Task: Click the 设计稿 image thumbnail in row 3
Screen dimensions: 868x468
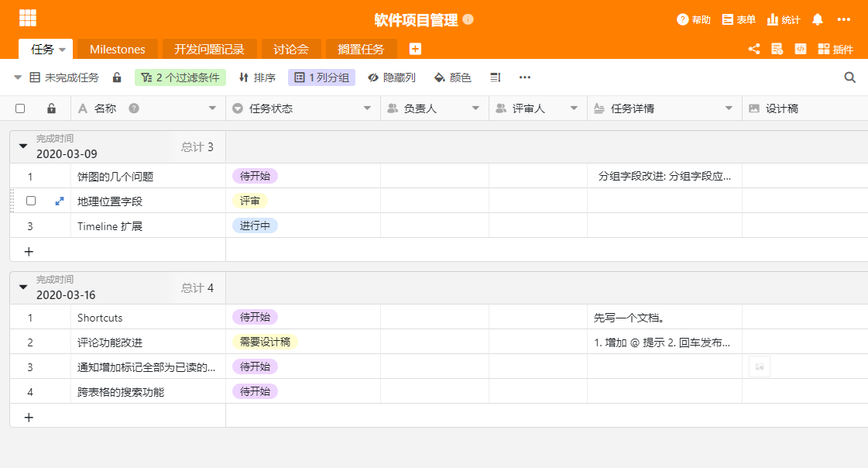Action: [x=760, y=366]
